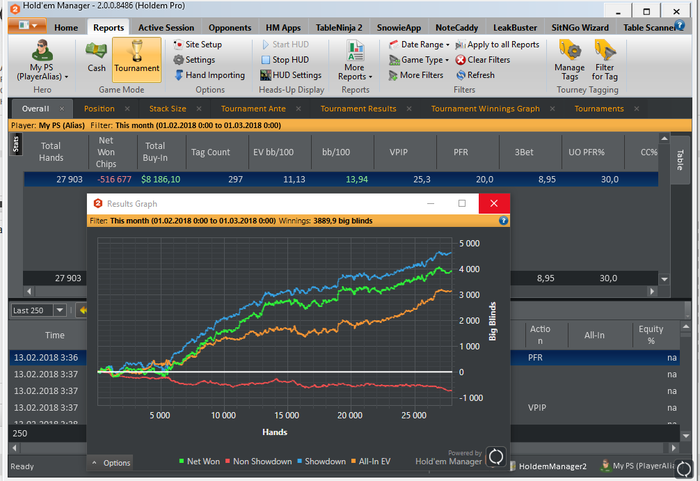Open the Active Session tab
The image size is (700, 481).
click(166, 28)
